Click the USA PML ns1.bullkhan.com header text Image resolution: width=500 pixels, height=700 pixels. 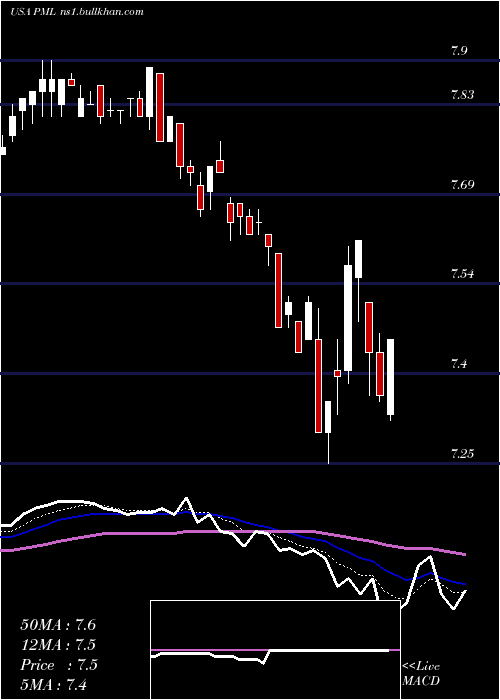[77, 12]
